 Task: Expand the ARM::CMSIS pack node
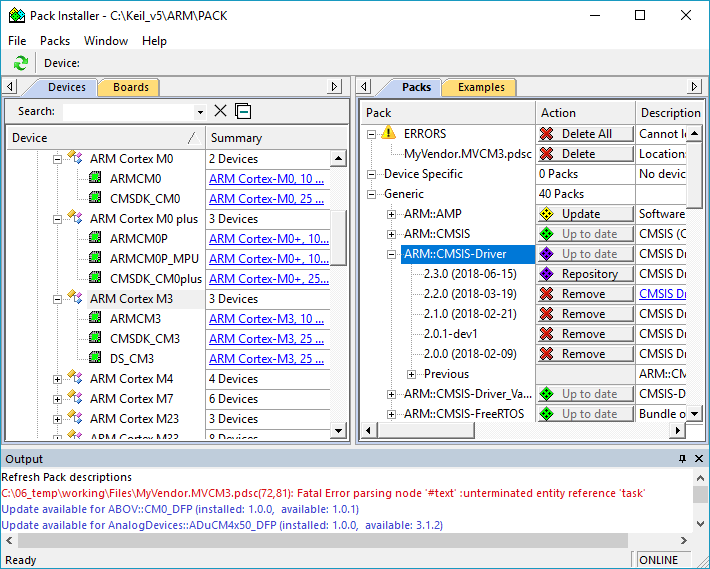pos(391,234)
